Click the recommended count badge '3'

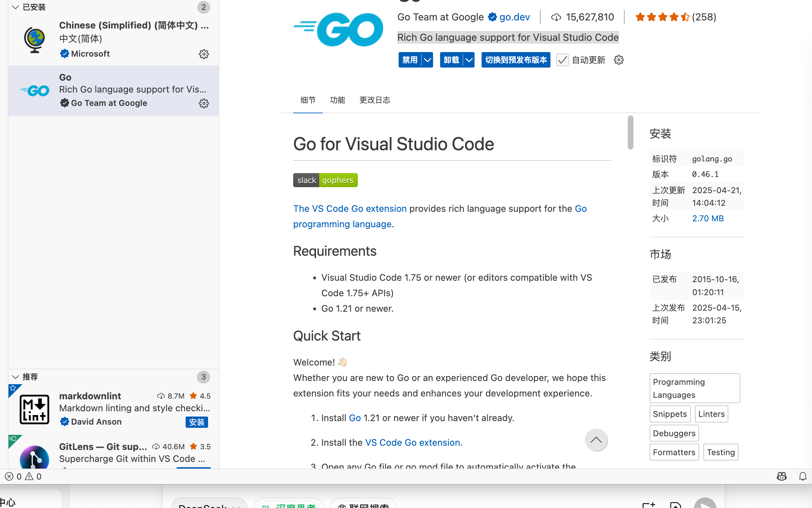pos(204,377)
